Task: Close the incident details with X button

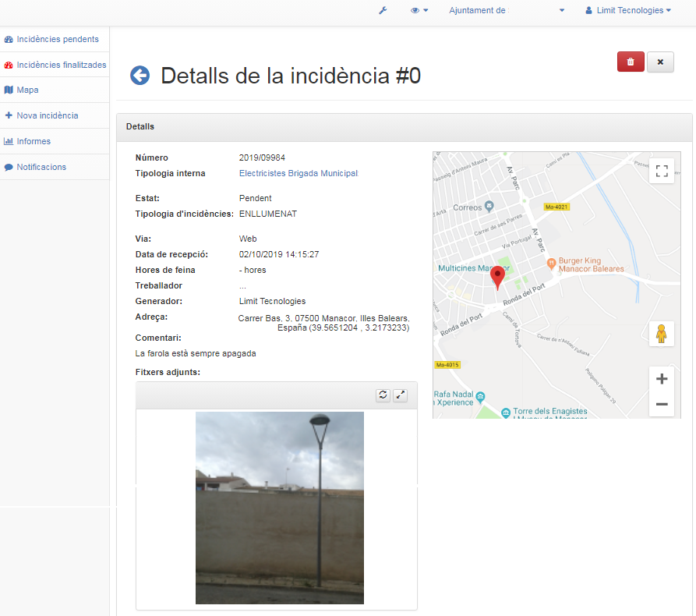Action: click(x=660, y=62)
